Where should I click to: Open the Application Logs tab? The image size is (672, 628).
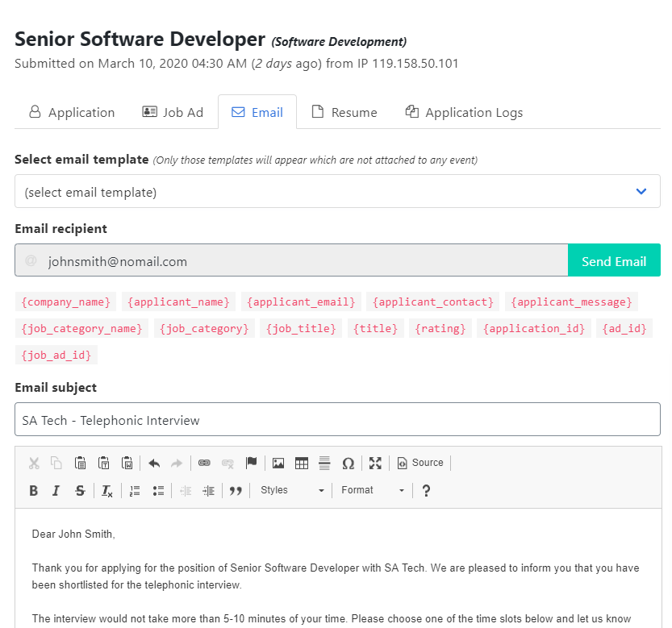pyautogui.click(x=464, y=113)
